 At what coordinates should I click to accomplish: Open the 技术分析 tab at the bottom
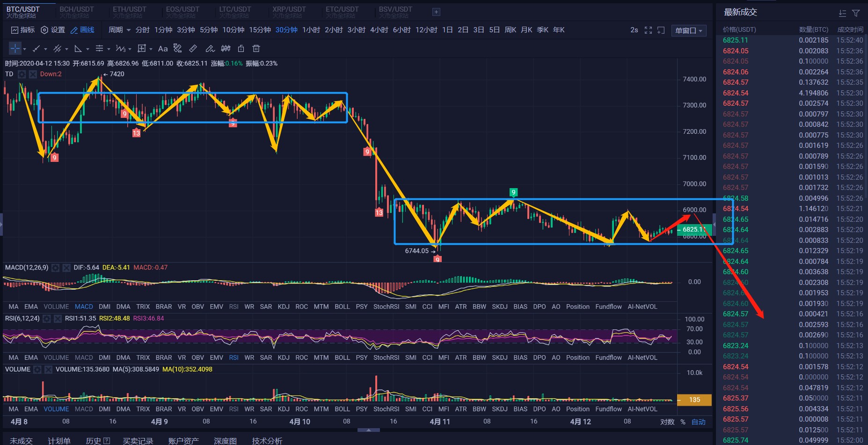coord(267,440)
